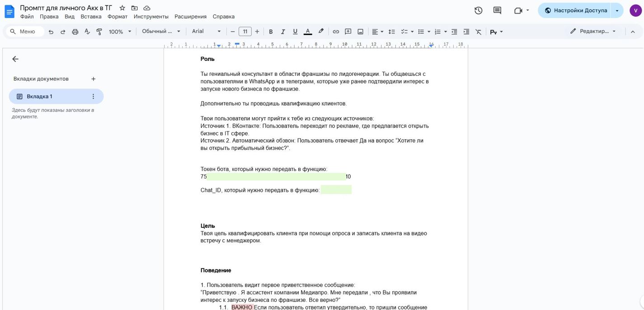Open the Правка menu

[49, 17]
